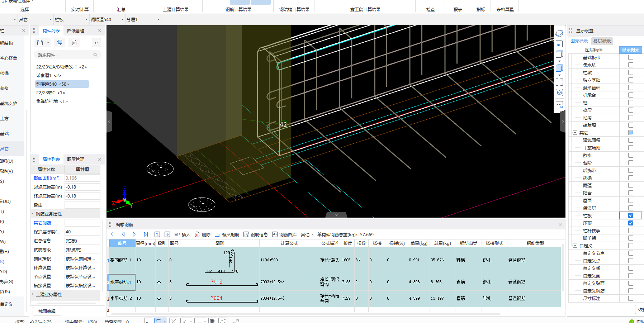
Task: Click the 删除 delete row tool
Action: click(203, 234)
